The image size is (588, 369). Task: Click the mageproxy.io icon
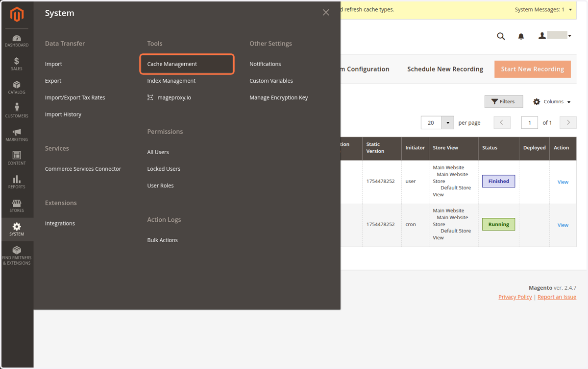(150, 97)
